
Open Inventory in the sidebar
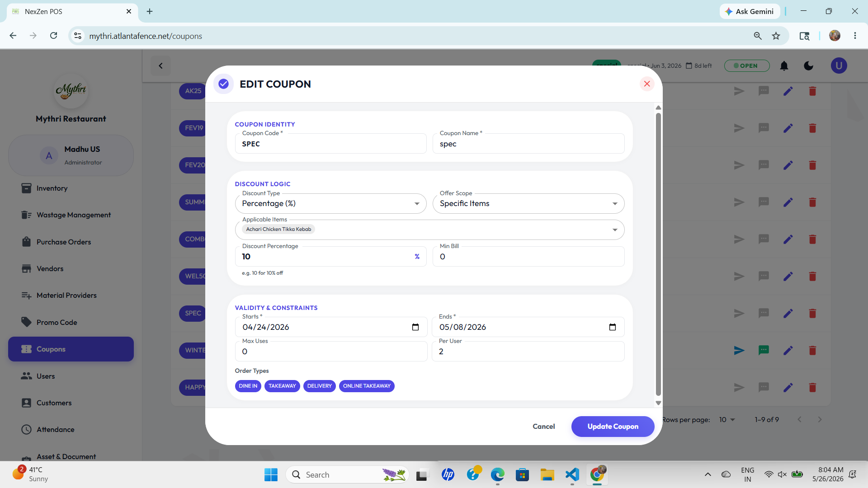coord(71,188)
